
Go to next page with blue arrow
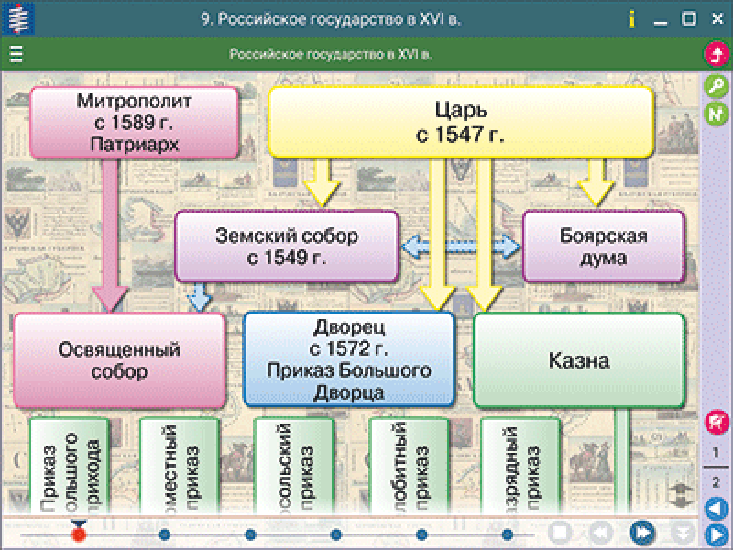pyautogui.click(x=717, y=535)
